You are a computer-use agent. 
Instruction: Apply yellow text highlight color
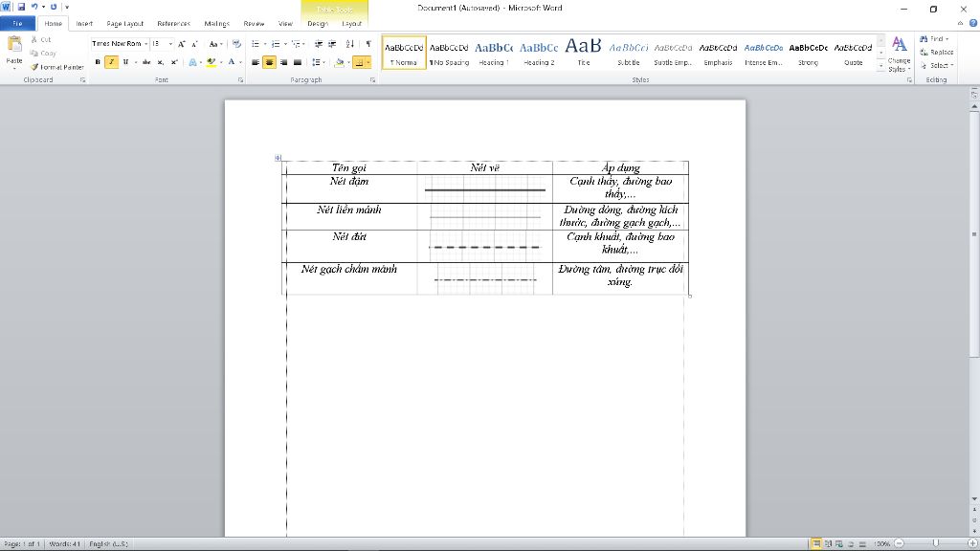tap(212, 62)
